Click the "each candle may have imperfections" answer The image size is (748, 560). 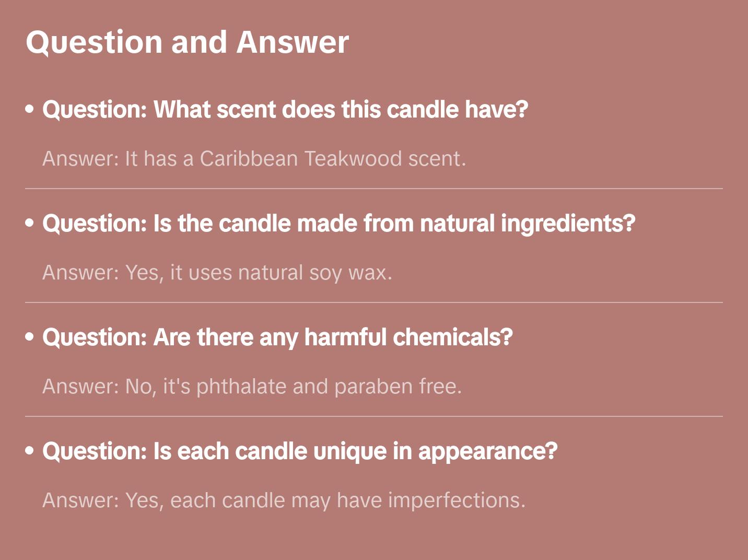[284, 500]
